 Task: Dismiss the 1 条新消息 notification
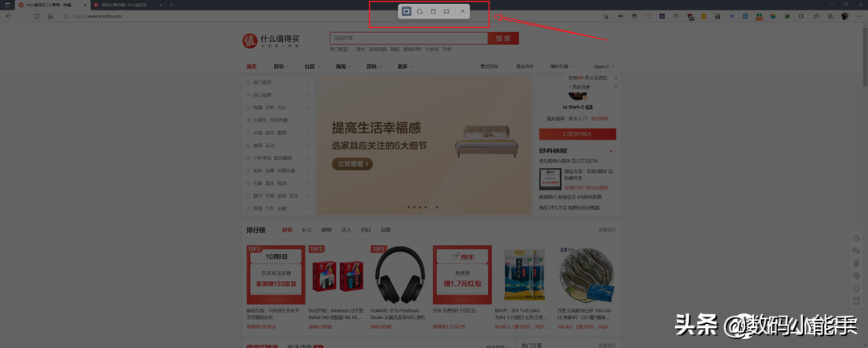pos(616,87)
